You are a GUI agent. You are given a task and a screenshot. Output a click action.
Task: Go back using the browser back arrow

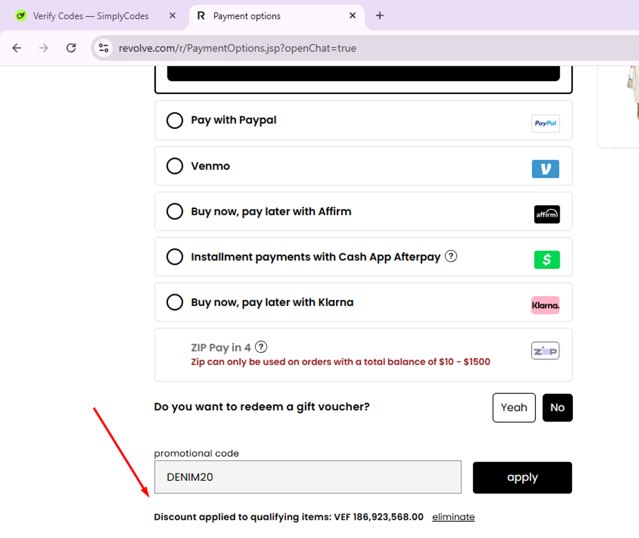click(x=17, y=48)
